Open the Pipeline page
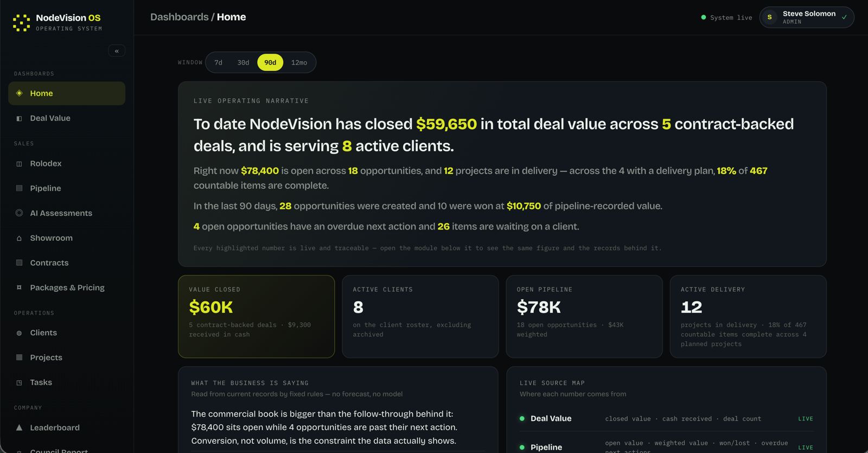The height and width of the screenshot is (453, 868). coord(67,188)
